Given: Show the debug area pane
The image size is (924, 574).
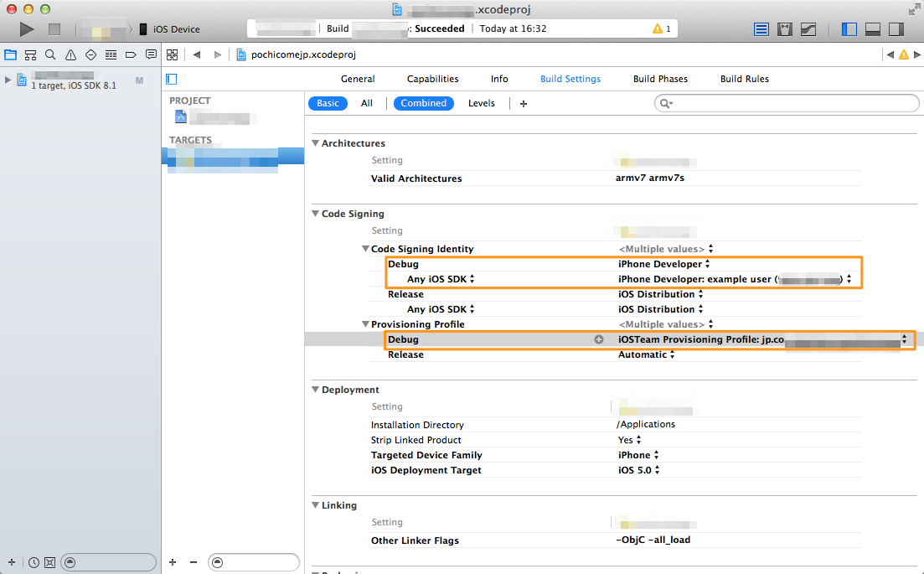Looking at the screenshot, I should pyautogui.click(x=873, y=28).
